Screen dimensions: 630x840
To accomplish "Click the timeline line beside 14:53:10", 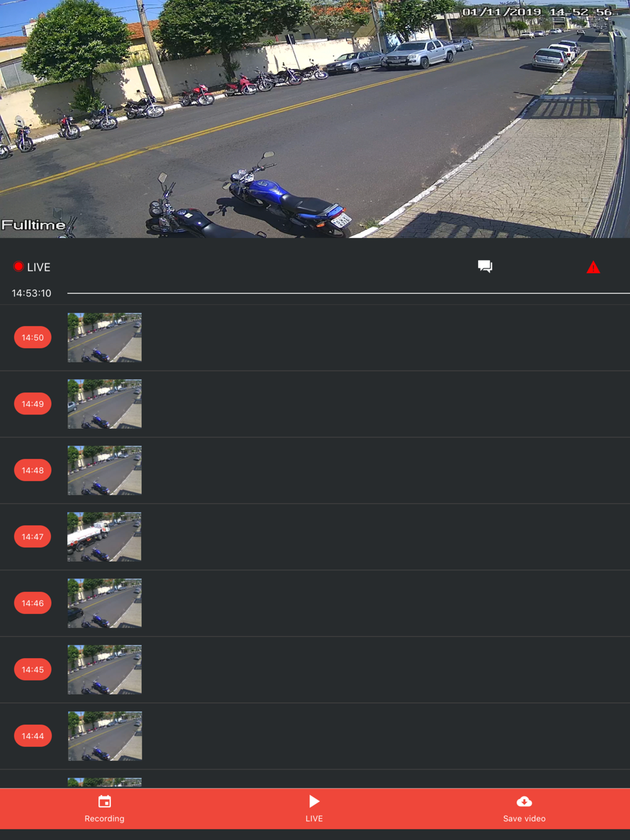I will [348, 293].
